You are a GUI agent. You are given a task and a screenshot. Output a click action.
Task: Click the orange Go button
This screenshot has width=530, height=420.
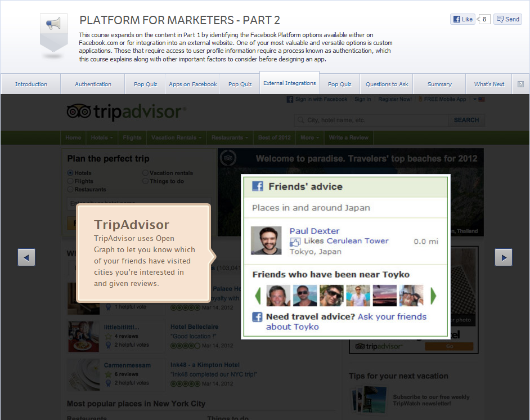[x=449, y=346]
